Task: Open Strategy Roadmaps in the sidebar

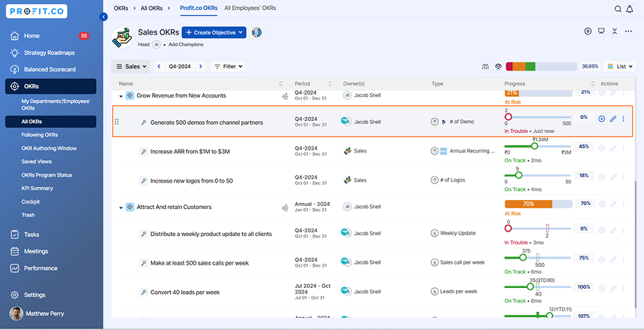Action: pos(51,53)
